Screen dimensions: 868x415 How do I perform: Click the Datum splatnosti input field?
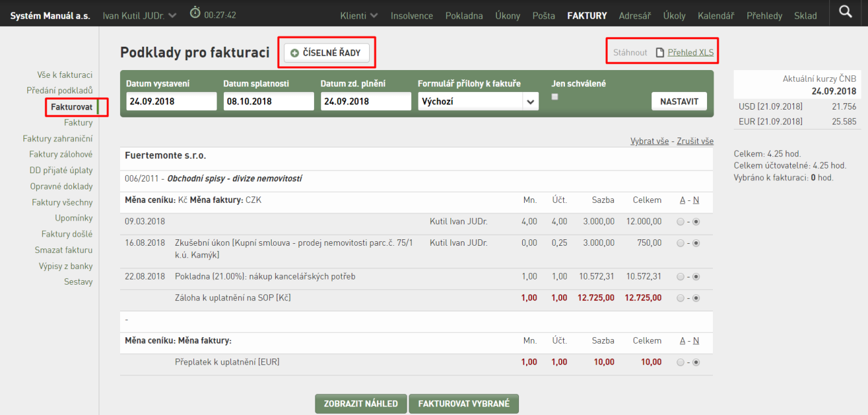[x=269, y=101]
